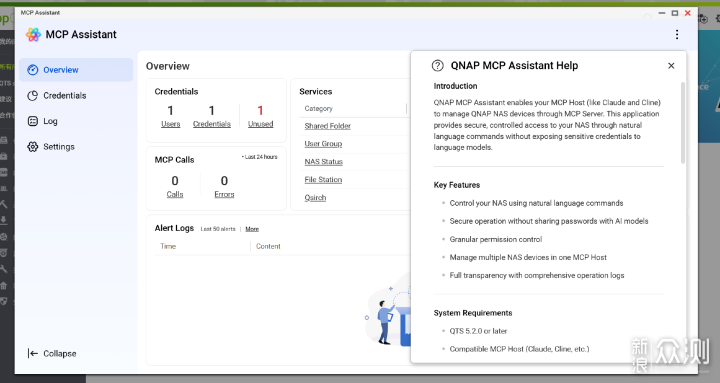Click the 'Last 24 hours' label
The image size is (720, 383).
coord(260,157)
